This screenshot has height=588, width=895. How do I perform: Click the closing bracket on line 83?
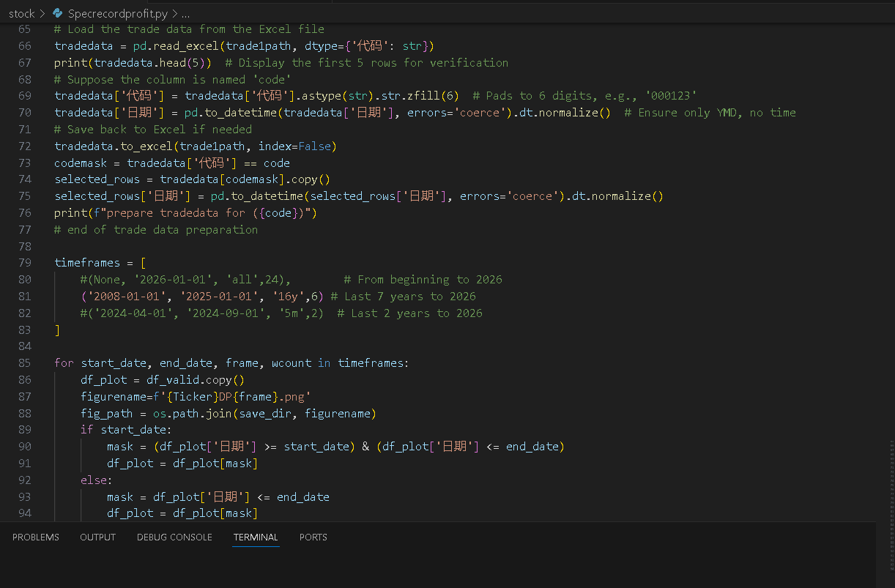tap(57, 330)
